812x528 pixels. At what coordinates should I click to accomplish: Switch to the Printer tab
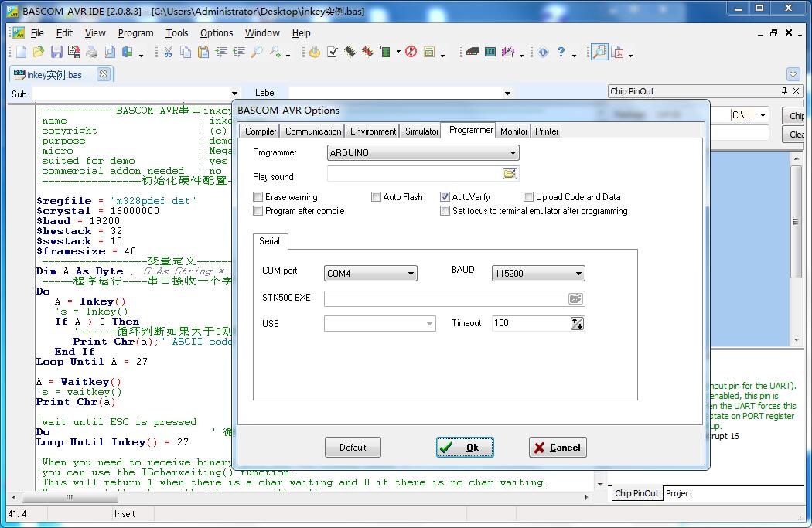tap(547, 131)
